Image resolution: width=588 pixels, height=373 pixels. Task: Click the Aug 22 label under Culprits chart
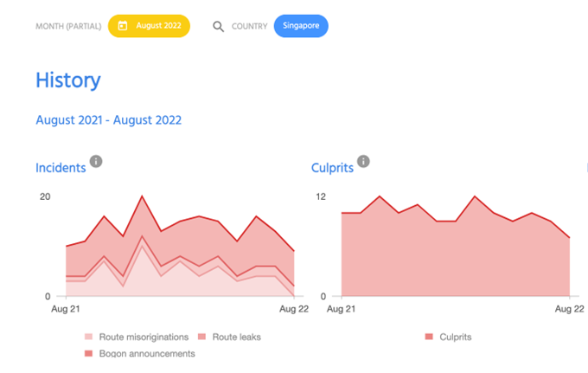[x=569, y=309]
